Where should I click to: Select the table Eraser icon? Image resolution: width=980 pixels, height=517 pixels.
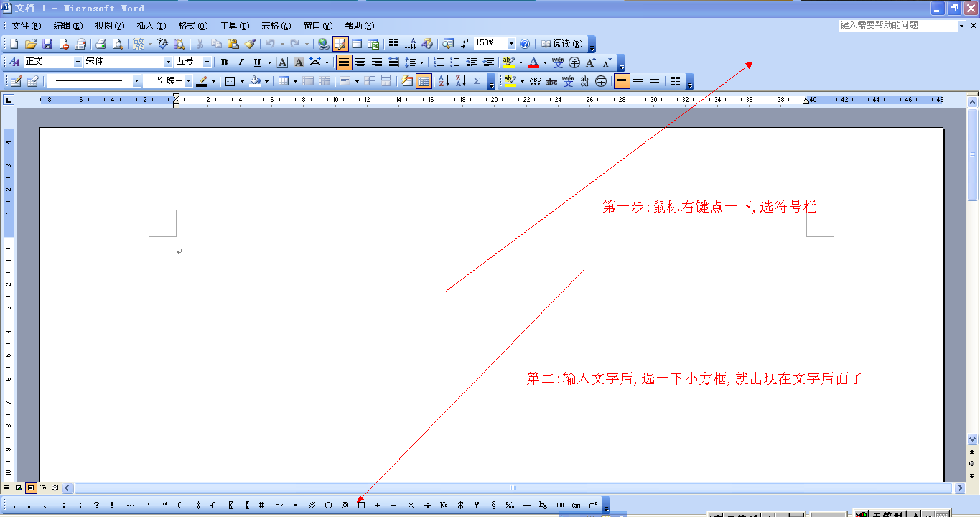32,81
